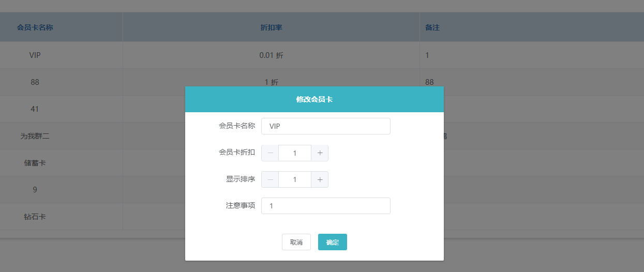644x272 pixels.
Task: Focus the 会员卡名称 input field
Action: click(x=325, y=126)
